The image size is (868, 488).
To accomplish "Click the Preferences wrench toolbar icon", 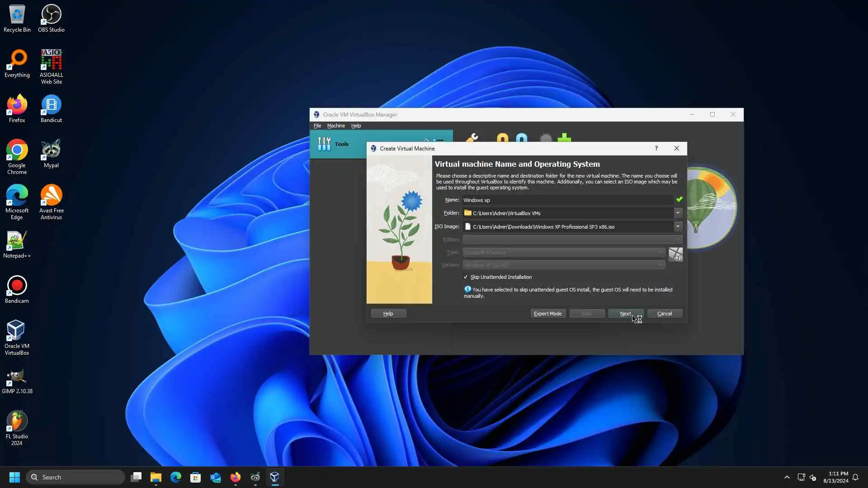I will point(472,137).
